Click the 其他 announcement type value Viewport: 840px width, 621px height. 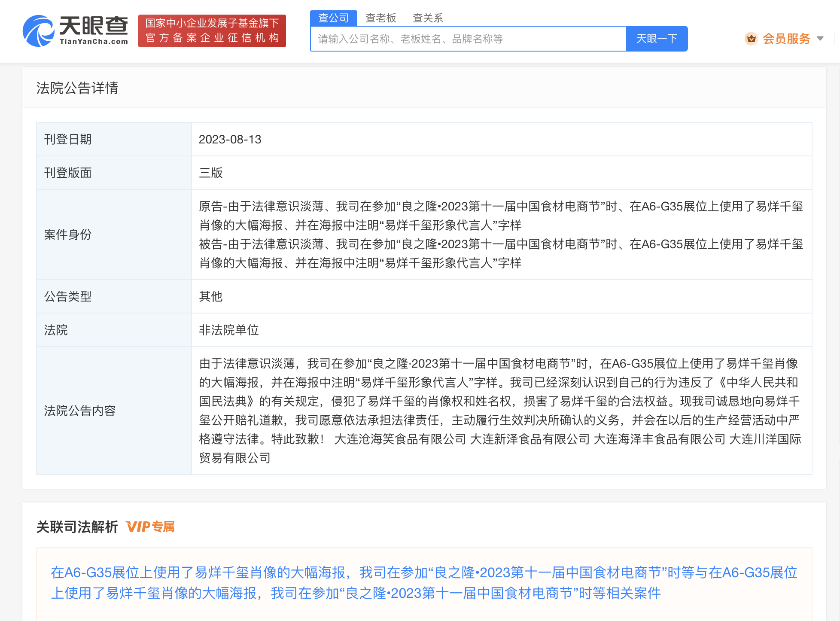[x=210, y=296]
